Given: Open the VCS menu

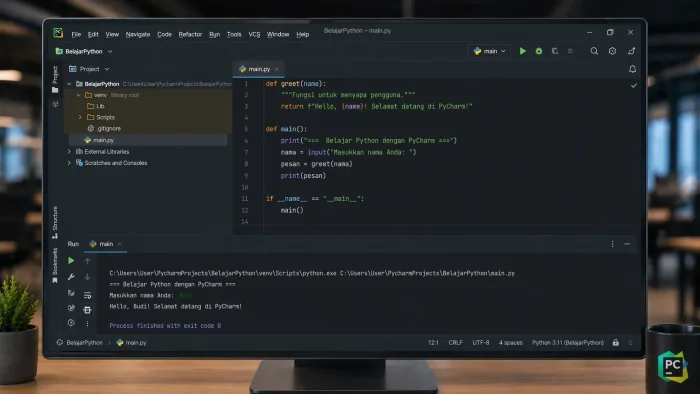Looking at the screenshot, I should pyautogui.click(x=254, y=34).
